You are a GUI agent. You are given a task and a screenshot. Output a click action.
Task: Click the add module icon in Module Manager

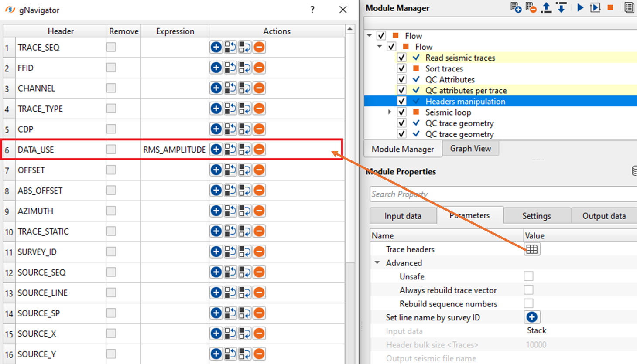coord(516,8)
